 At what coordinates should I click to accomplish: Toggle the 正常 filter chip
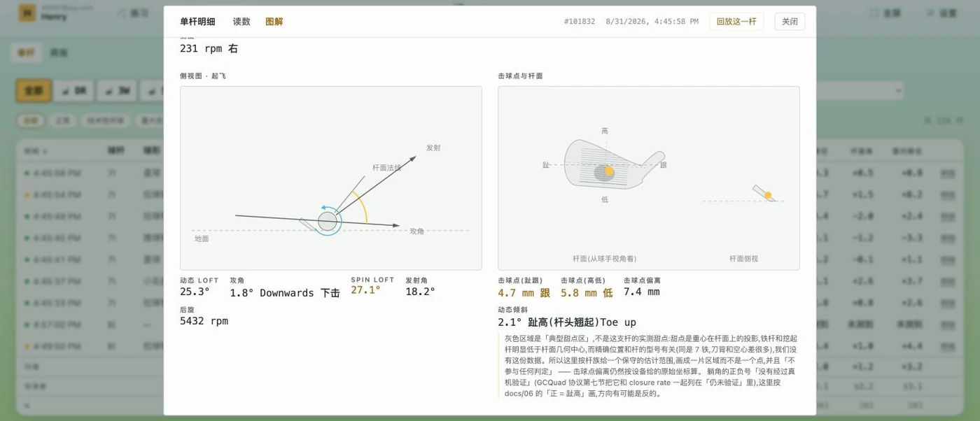pos(63,120)
